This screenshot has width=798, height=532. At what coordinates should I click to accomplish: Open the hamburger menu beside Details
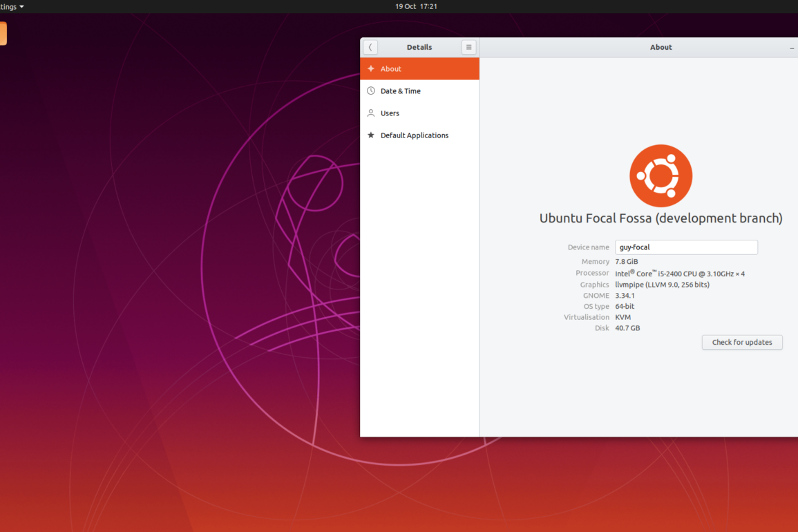pyautogui.click(x=469, y=47)
